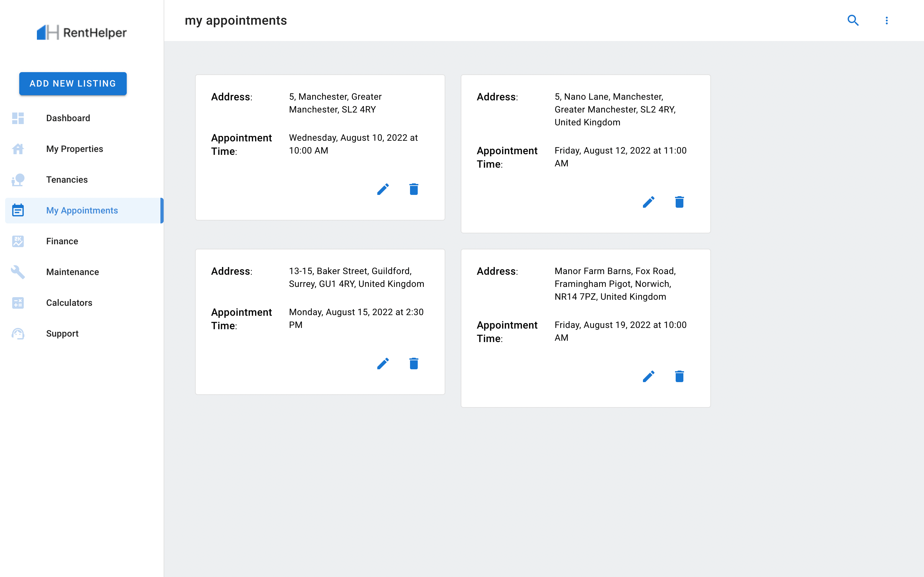The height and width of the screenshot is (577, 924).
Task: Edit the August 10 appointment
Action: click(x=383, y=189)
